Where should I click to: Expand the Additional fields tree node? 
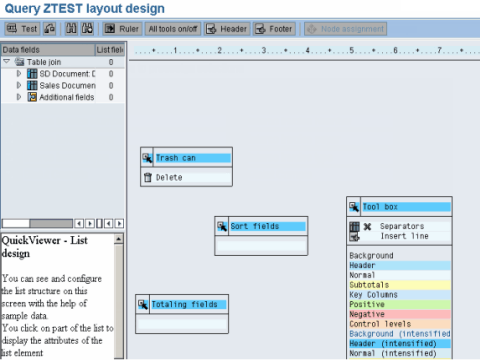tap(19, 97)
